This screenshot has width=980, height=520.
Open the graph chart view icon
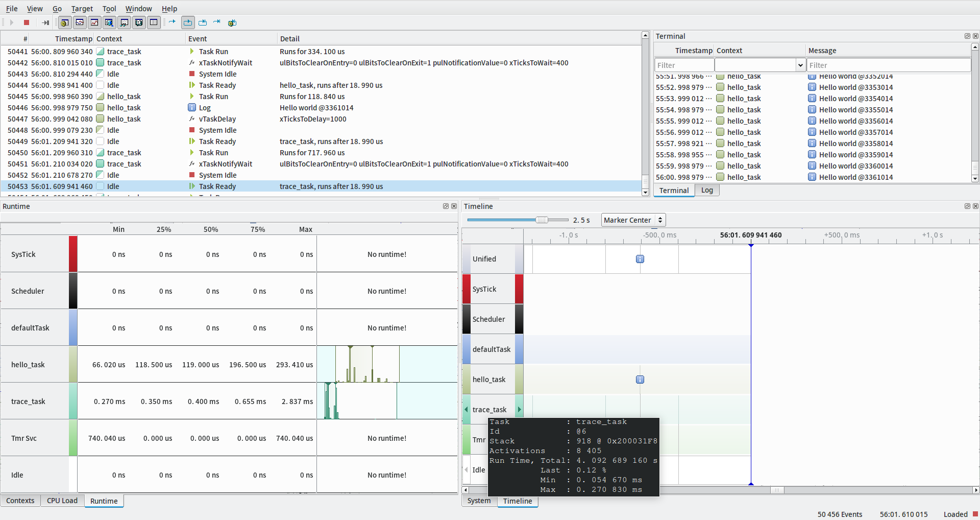[x=94, y=22]
